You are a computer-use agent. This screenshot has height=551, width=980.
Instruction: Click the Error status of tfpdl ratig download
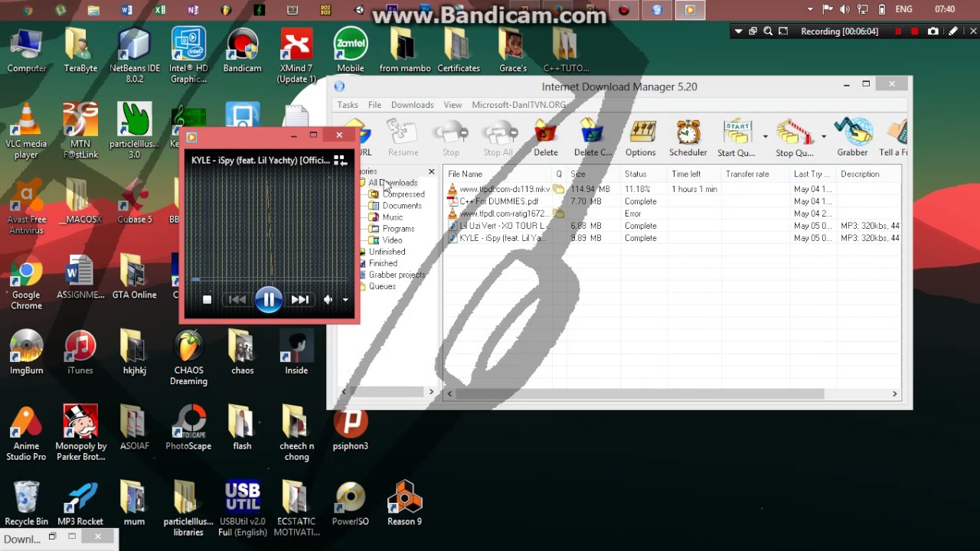point(632,214)
